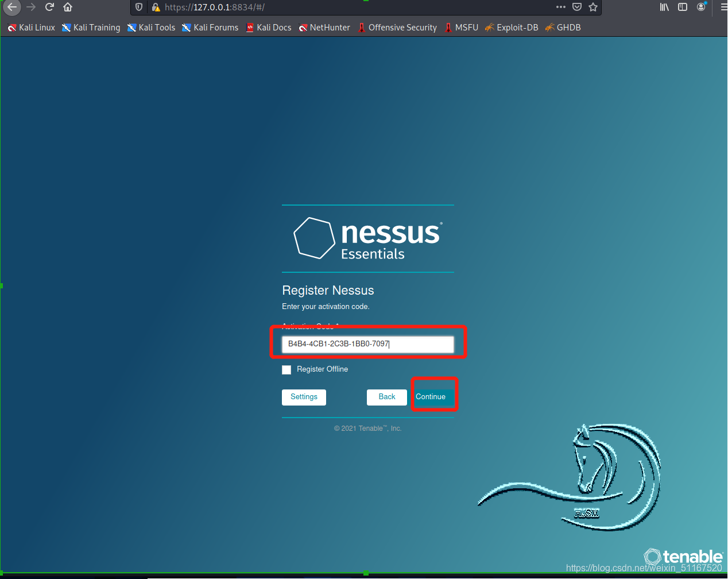Image resolution: width=728 pixels, height=579 pixels.
Task: Click the 'Enter your activation code.' text
Action: (x=326, y=307)
